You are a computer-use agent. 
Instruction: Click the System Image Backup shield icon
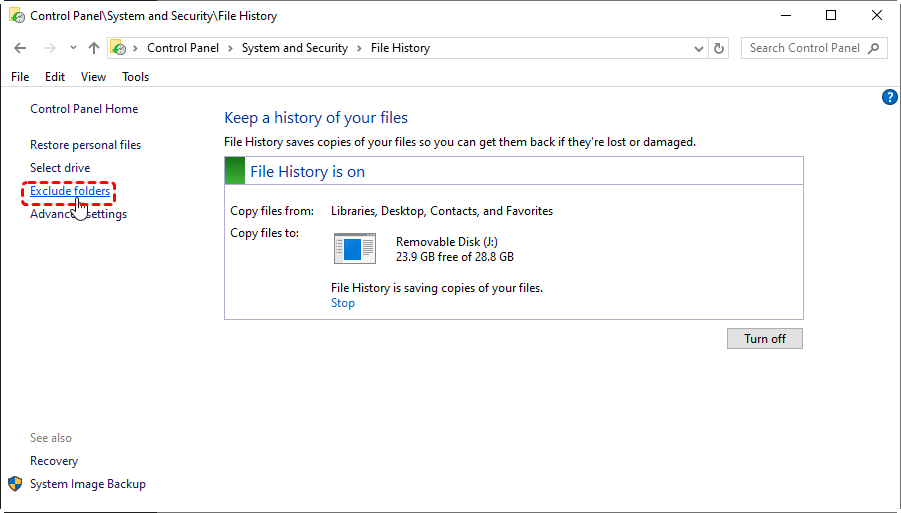pyautogui.click(x=15, y=484)
